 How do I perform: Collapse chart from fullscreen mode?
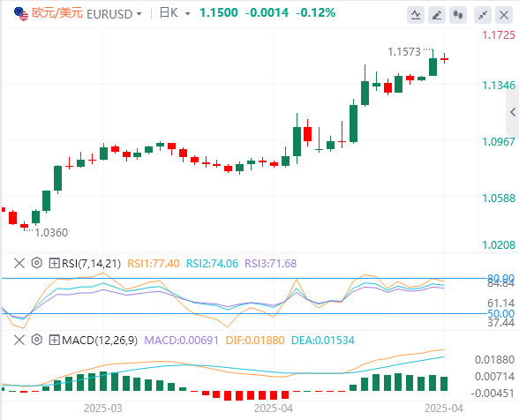483,15
